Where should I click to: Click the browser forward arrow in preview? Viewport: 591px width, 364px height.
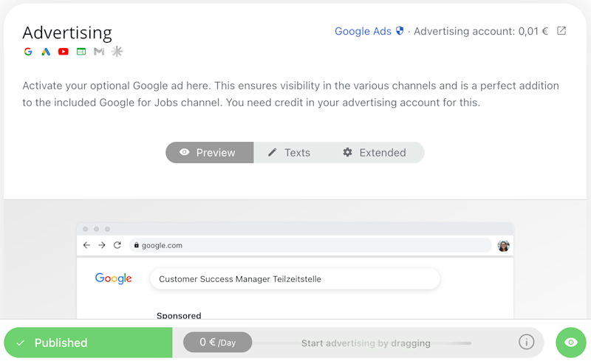[102, 245]
